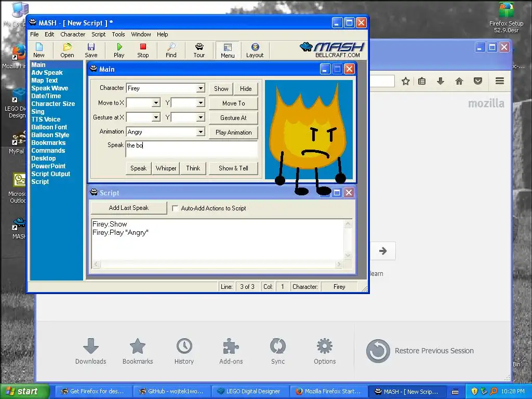This screenshot has width=532, height=399.
Task: Click the Firefox search go arrow
Action: pyautogui.click(x=383, y=251)
